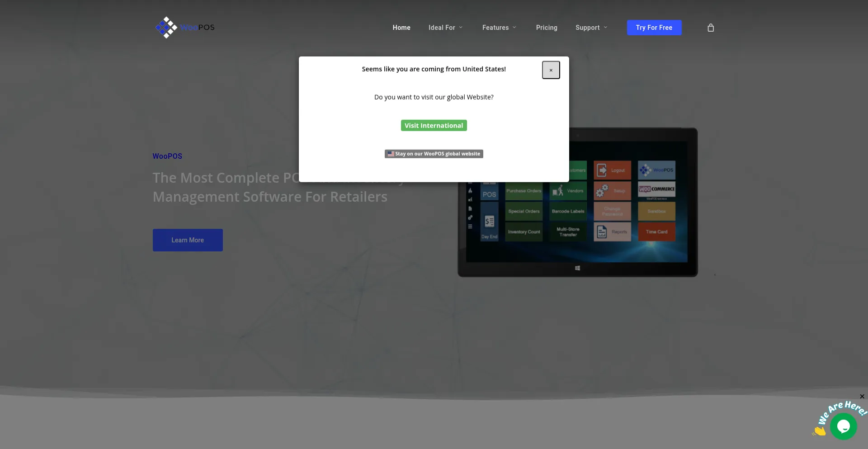
Task: Click the Vendors tile on the tablet
Action: [x=568, y=191]
